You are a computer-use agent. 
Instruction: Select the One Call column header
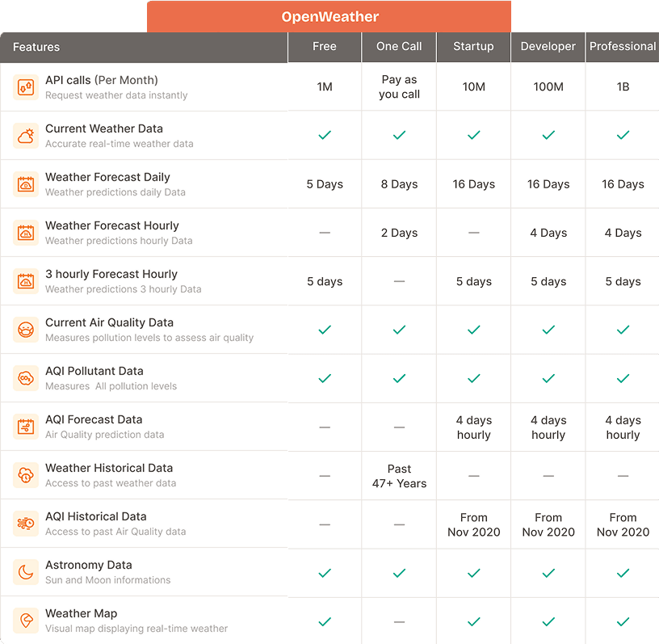[x=399, y=47]
